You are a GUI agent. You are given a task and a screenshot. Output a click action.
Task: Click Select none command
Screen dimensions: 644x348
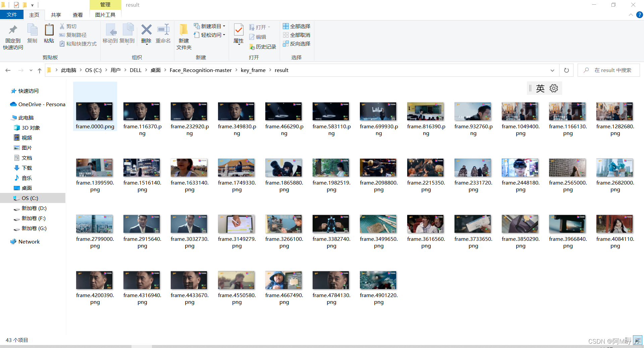(x=297, y=35)
